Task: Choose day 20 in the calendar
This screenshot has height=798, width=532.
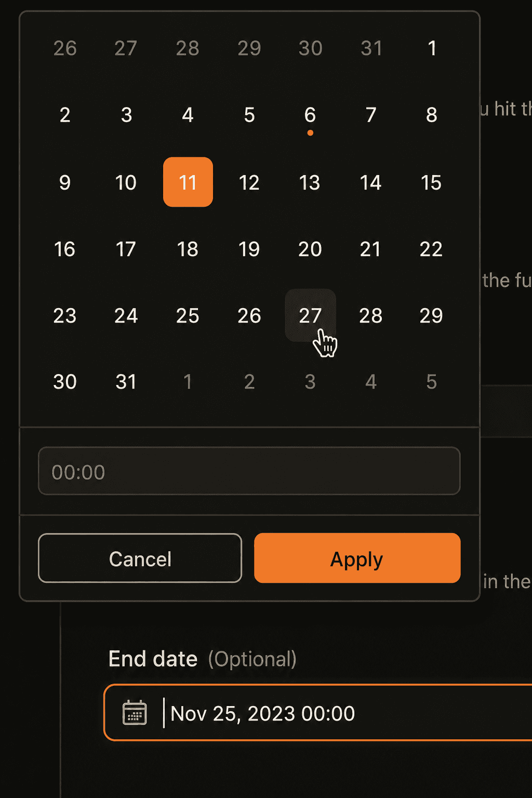Action: point(310,249)
